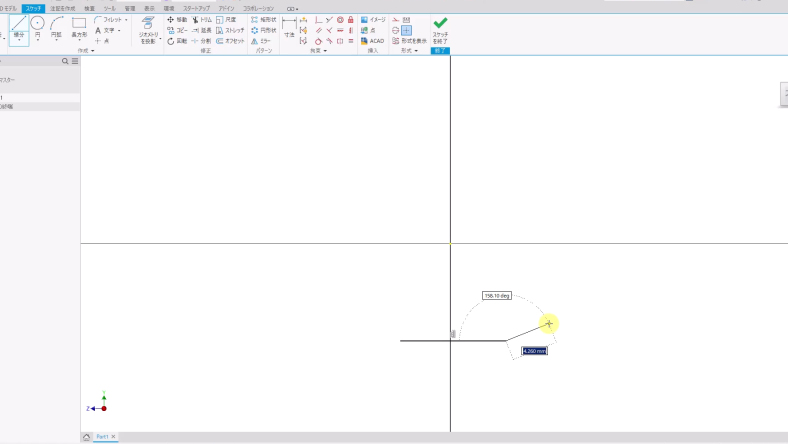Screen dimensions: 788x444
Task: Click Finish Sketch (スケッチを終了) button
Action: click(440, 29)
